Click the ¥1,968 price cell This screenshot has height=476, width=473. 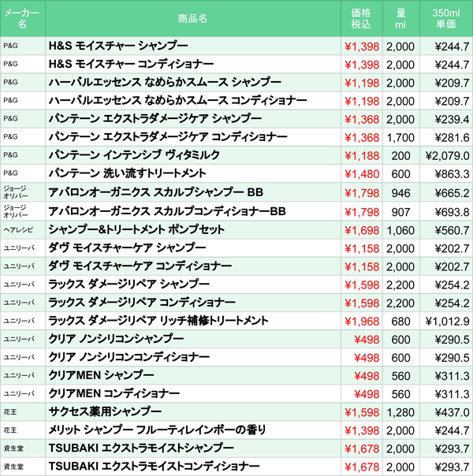362,322
